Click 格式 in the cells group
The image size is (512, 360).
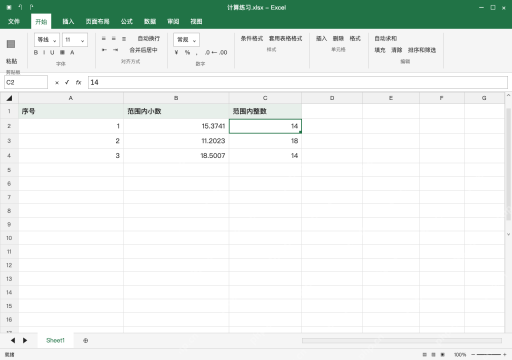pos(355,39)
